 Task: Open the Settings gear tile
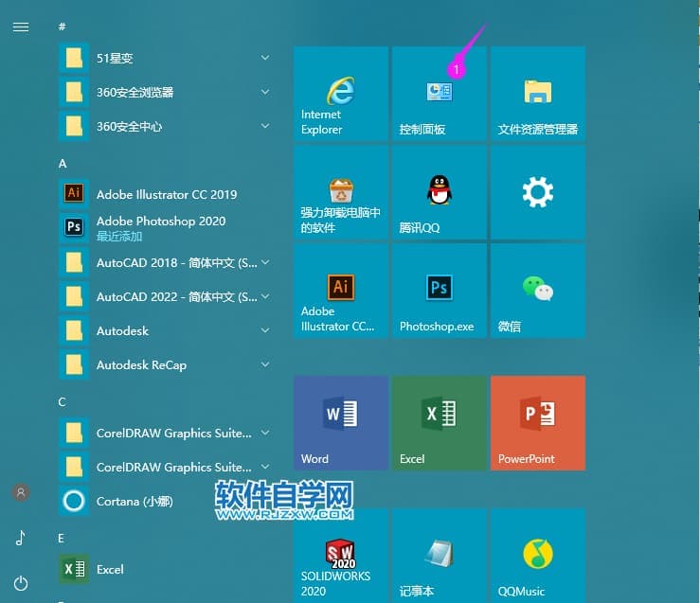[x=537, y=193]
